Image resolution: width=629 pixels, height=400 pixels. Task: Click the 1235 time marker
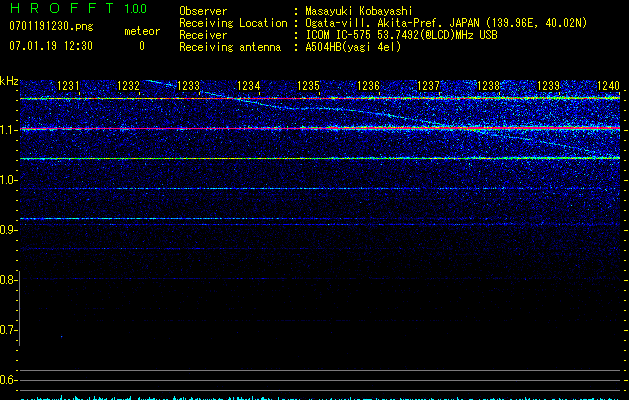click(308, 87)
